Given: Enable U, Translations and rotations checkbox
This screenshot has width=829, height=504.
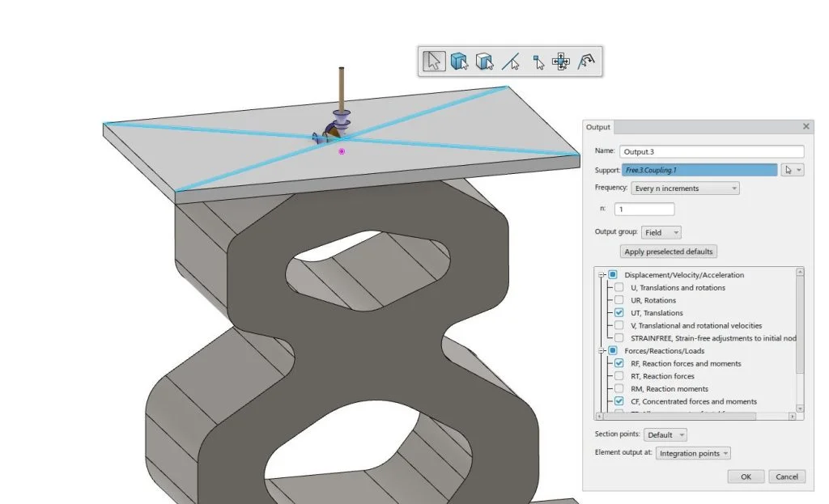Looking at the screenshot, I should (619, 288).
